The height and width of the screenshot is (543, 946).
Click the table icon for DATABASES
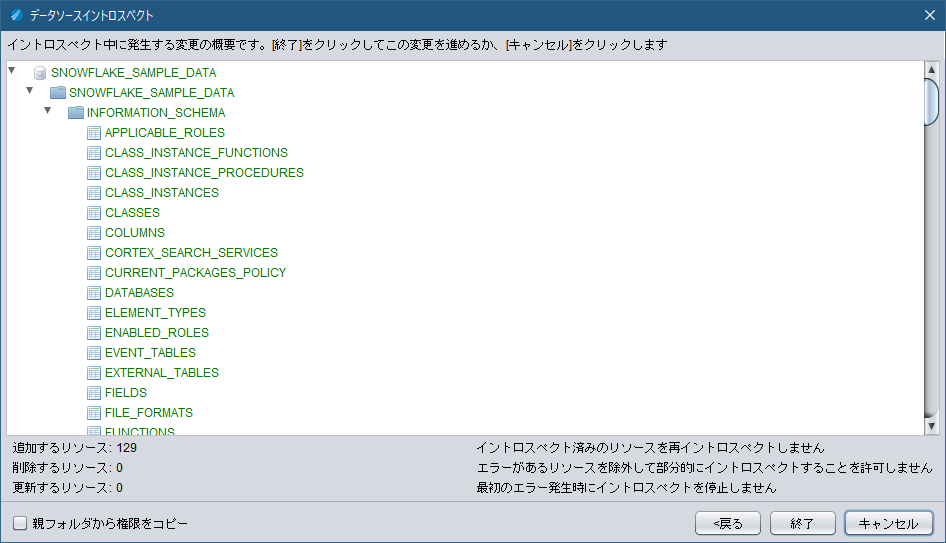pyautogui.click(x=94, y=293)
